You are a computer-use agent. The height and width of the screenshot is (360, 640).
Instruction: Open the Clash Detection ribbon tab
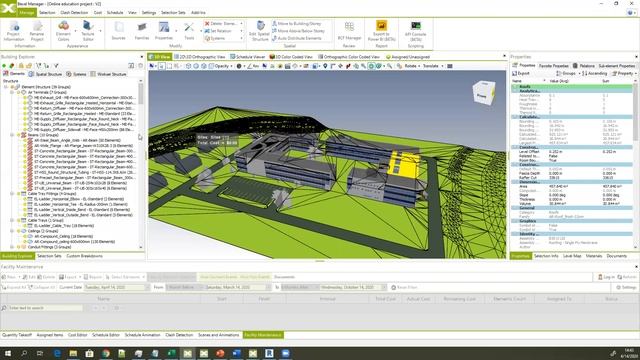pos(74,13)
